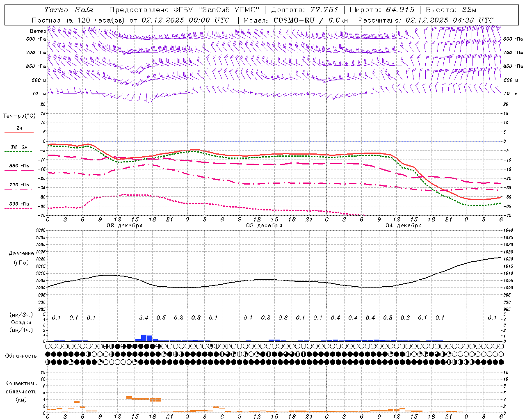
Task: Click the Осадки precipitation panel label
Action: [x=21, y=322]
